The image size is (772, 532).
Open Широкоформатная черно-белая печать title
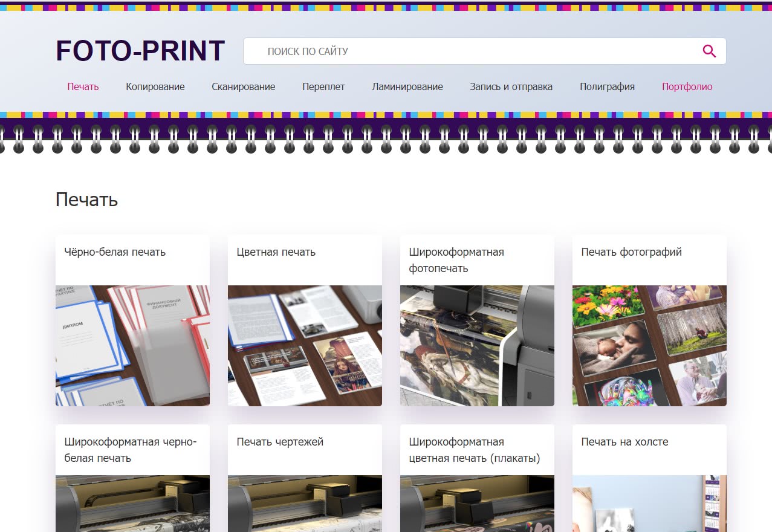click(x=131, y=450)
